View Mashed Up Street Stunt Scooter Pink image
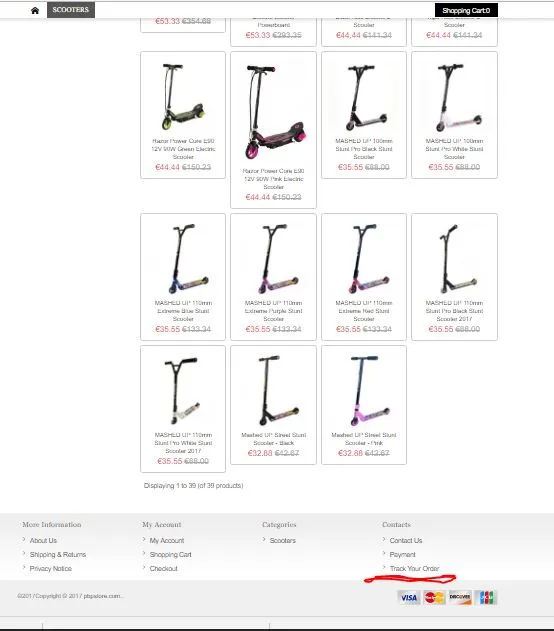 click(x=364, y=391)
